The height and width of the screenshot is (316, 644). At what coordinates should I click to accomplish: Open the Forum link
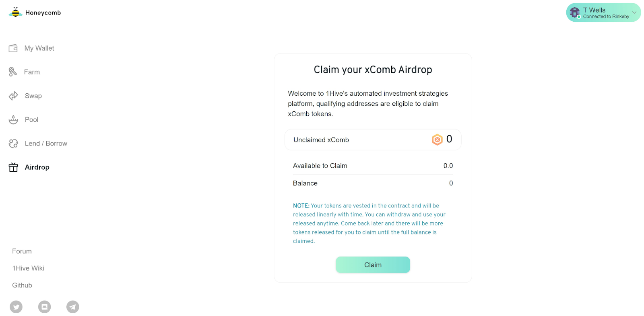click(22, 251)
